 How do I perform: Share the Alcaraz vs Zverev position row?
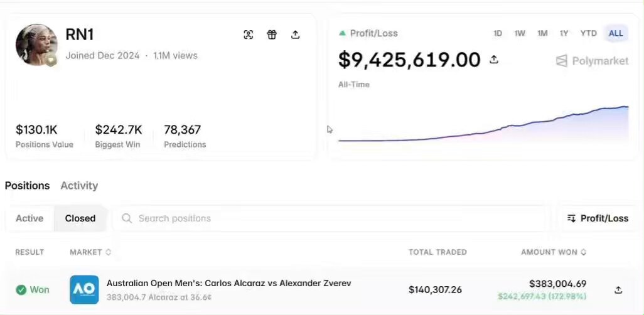tap(618, 290)
